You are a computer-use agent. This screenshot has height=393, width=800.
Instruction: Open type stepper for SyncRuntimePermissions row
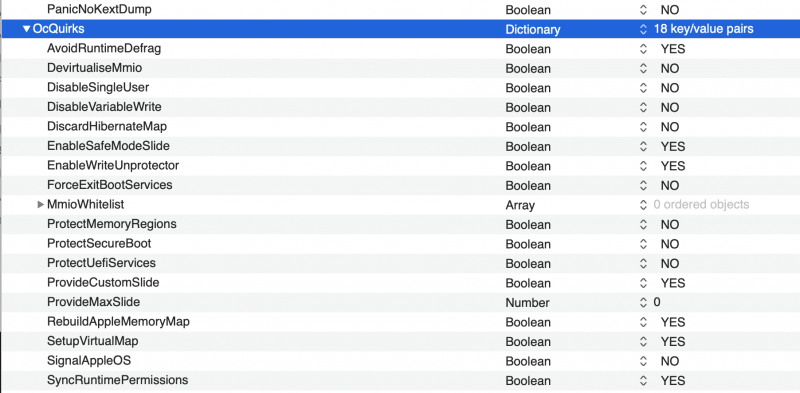click(x=643, y=381)
